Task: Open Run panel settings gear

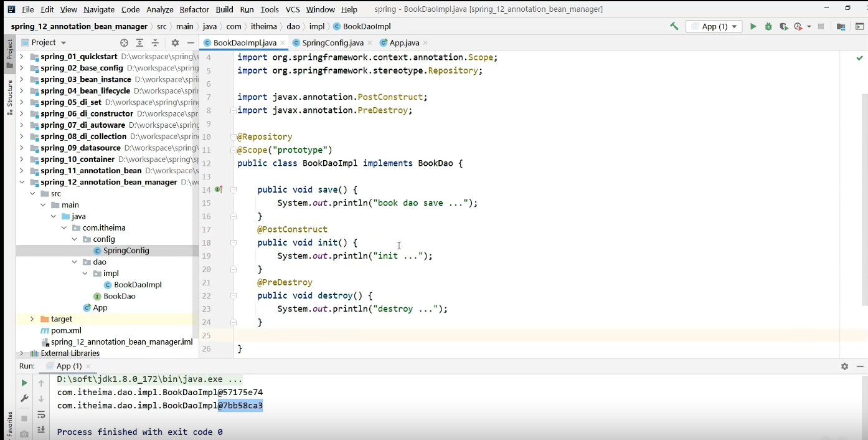Action: pyautogui.click(x=844, y=366)
